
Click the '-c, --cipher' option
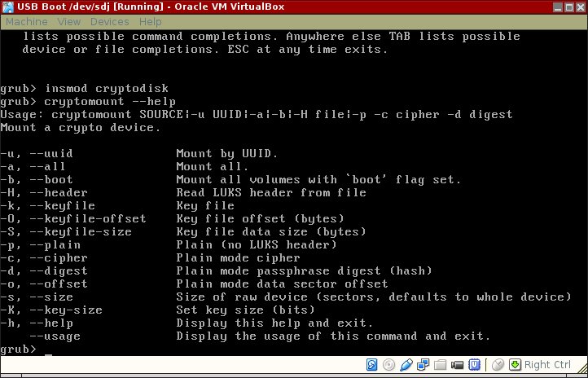point(44,258)
